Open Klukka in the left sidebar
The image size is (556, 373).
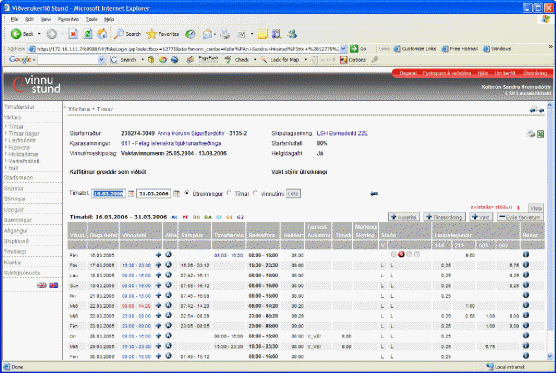pyautogui.click(x=12, y=262)
